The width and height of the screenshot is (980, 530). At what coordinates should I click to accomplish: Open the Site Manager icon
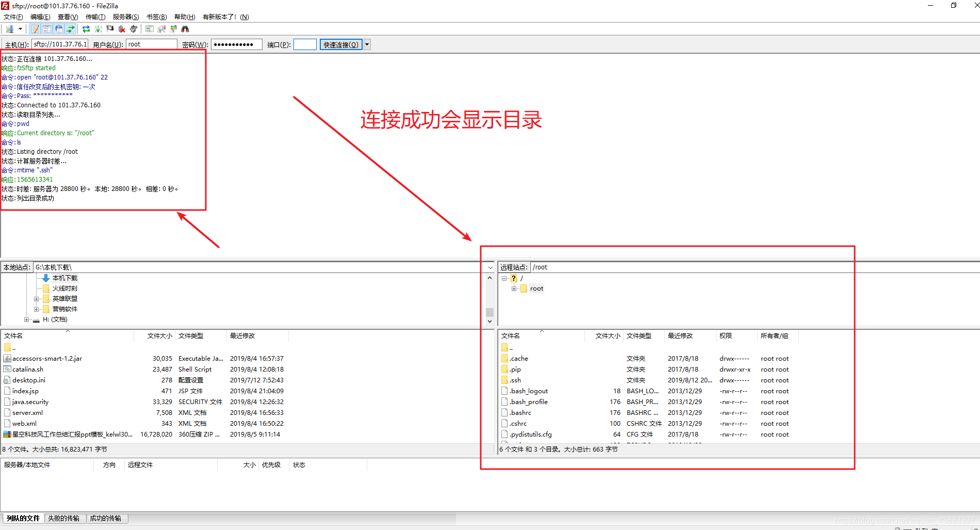click(x=10, y=29)
